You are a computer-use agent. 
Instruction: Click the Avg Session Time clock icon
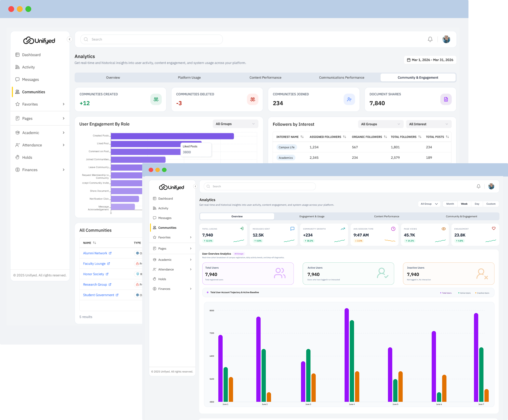pyautogui.click(x=393, y=229)
